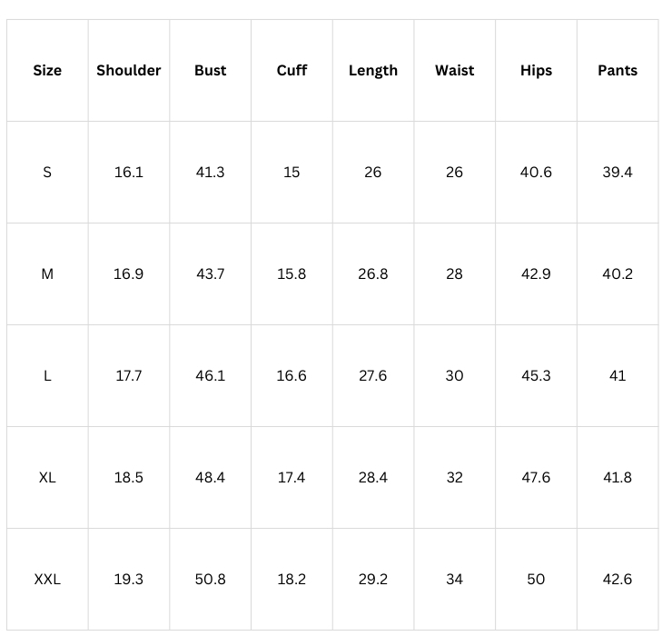Click the XXL size row label
The height and width of the screenshot is (636, 672).
click(x=47, y=579)
